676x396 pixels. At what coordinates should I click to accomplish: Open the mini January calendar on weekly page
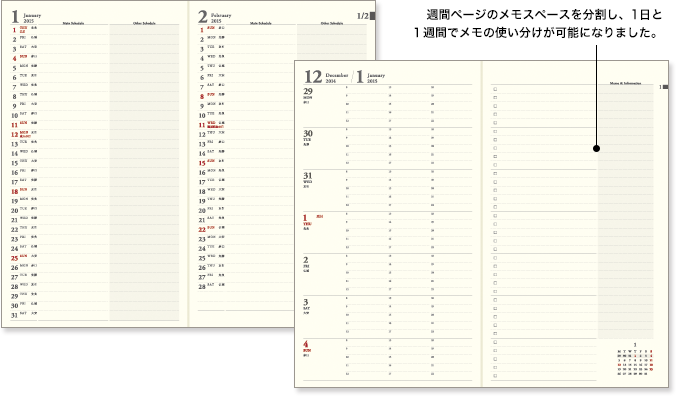point(635,360)
